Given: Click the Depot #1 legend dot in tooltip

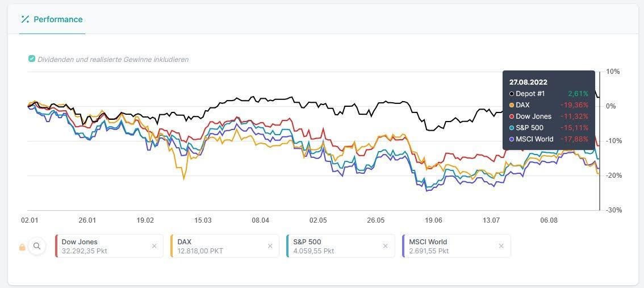Looking at the screenshot, I should [512, 94].
